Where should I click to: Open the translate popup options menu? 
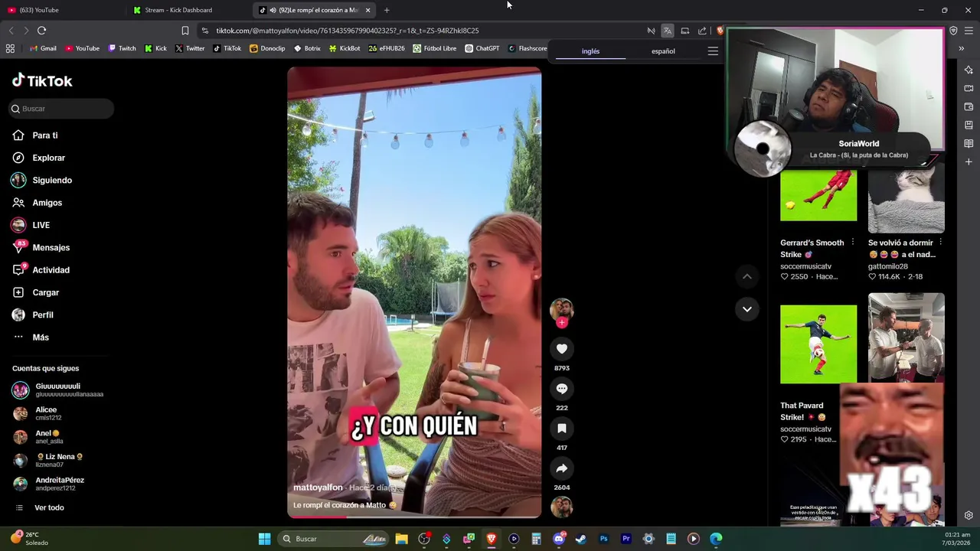click(713, 51)
